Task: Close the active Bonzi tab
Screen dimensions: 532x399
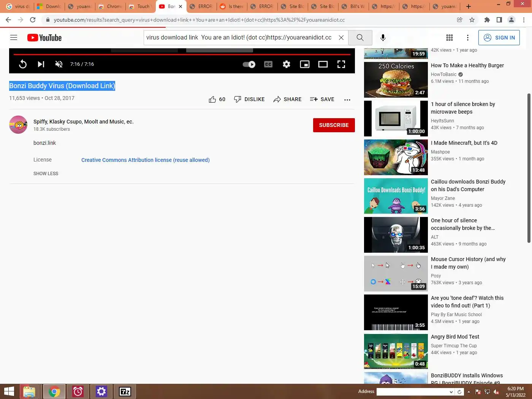Action: coord(180,6)
